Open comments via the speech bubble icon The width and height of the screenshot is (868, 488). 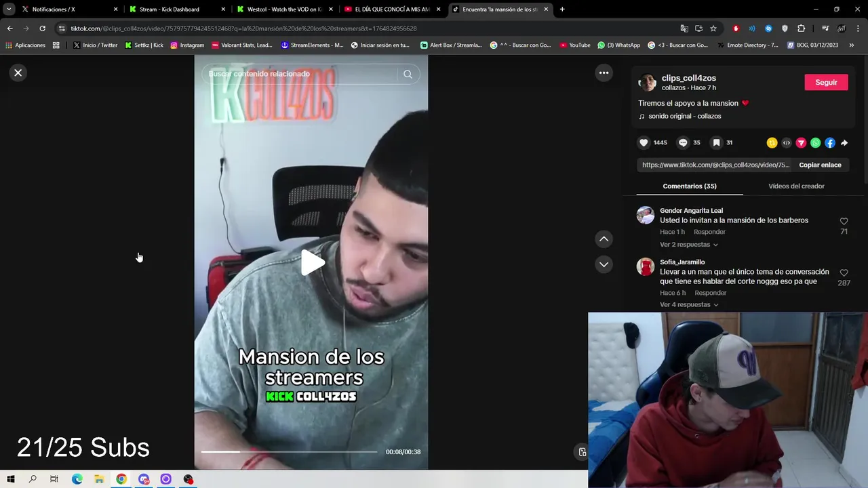(x=683, y=142)
